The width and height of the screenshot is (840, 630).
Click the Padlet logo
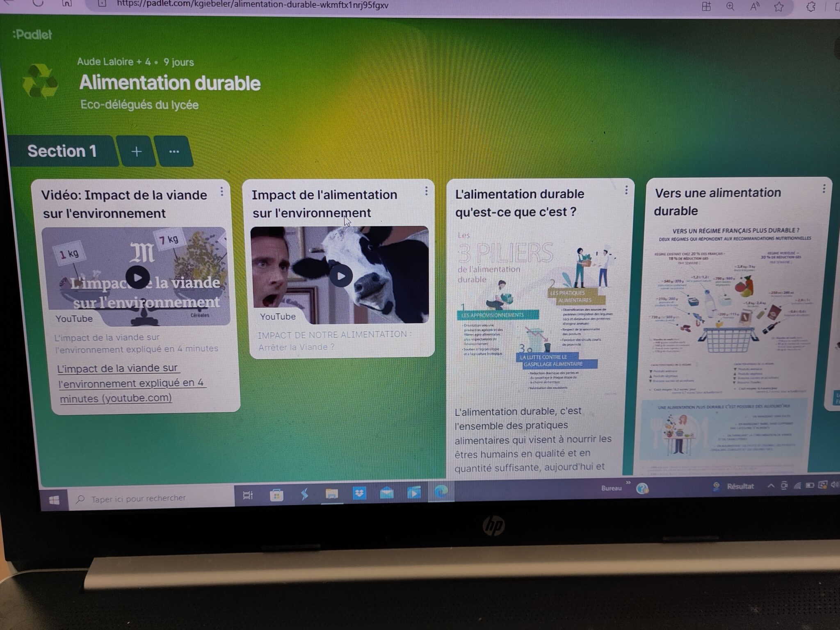(32, 35)
